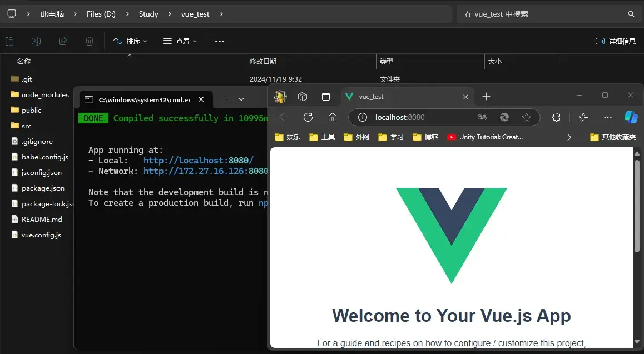Viewport: 644px width, 354px height.
Task: Go to Files (D:) in the breadcrumb
Action: 101,14
